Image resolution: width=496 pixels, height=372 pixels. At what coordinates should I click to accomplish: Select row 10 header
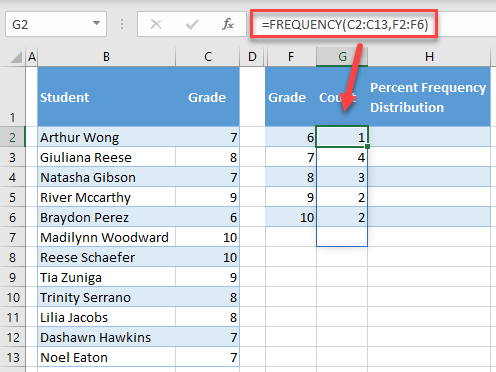12,297
